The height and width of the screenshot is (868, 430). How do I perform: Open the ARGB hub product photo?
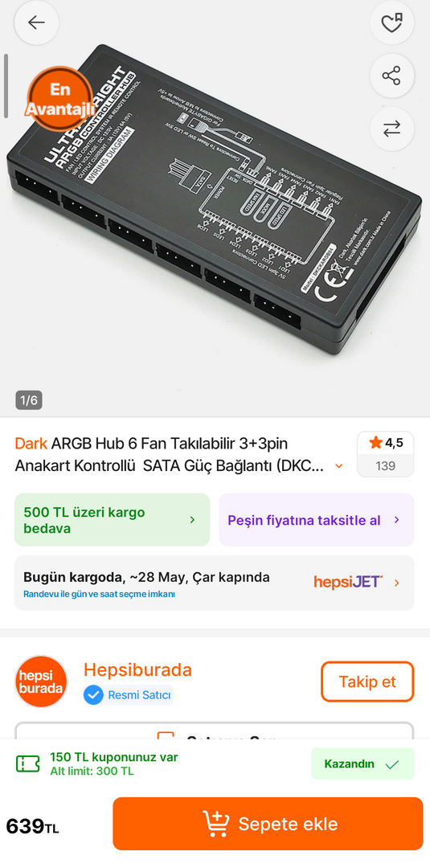click(x=215, y=199)
